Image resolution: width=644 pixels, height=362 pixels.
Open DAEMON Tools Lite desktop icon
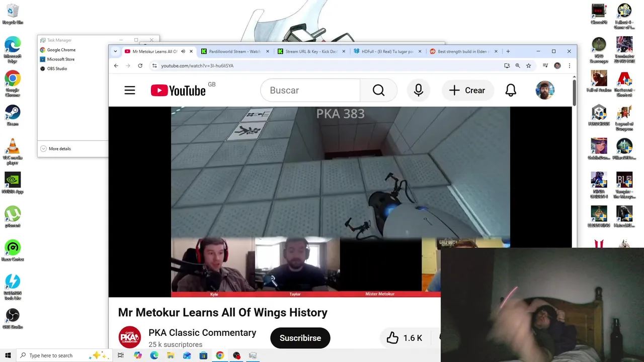coord(13,287)
